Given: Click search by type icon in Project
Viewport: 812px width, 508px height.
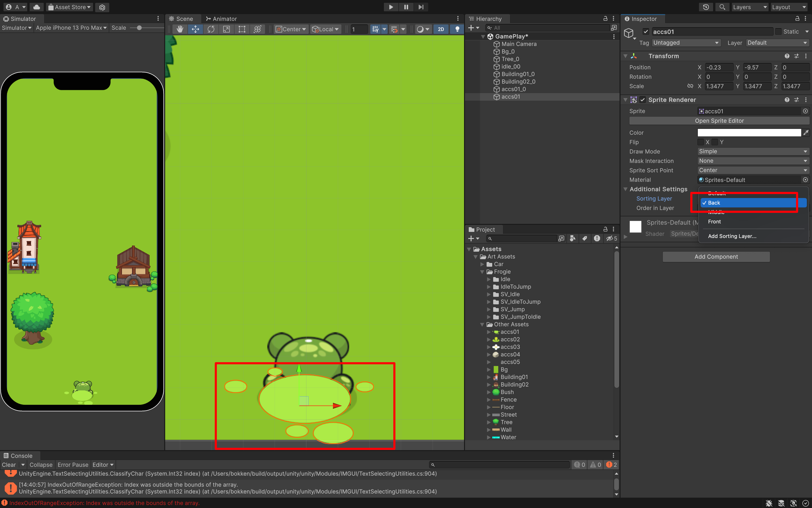Looking at the screenshot, I should click(573, 238).
